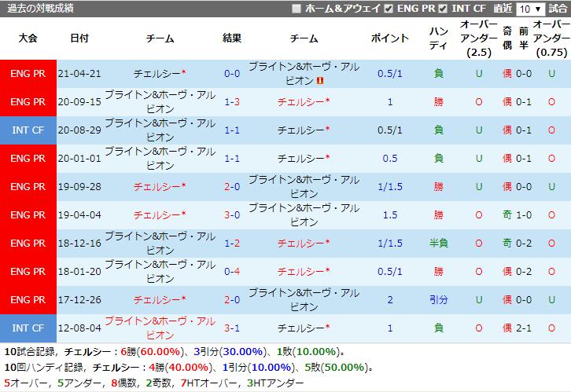Open the 1-1 result of the 20-01-01 match
Screen dimensions: 571x392
[x=232, y=159]
